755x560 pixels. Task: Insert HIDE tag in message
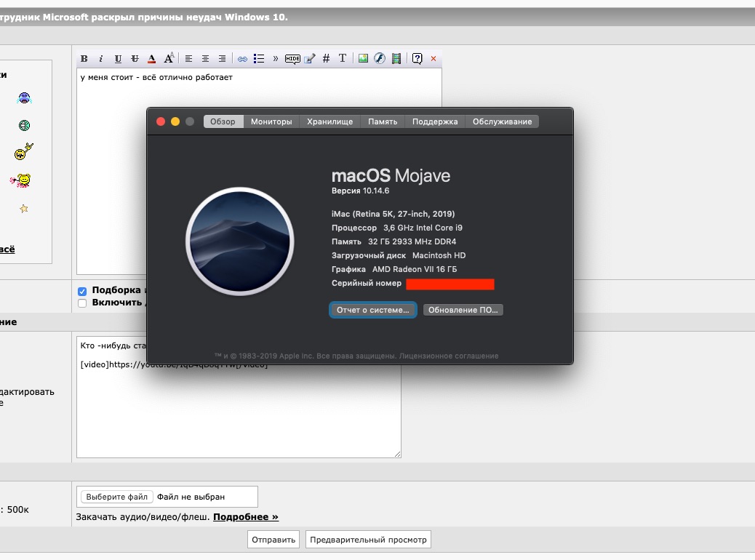click(x=292, y=59)
